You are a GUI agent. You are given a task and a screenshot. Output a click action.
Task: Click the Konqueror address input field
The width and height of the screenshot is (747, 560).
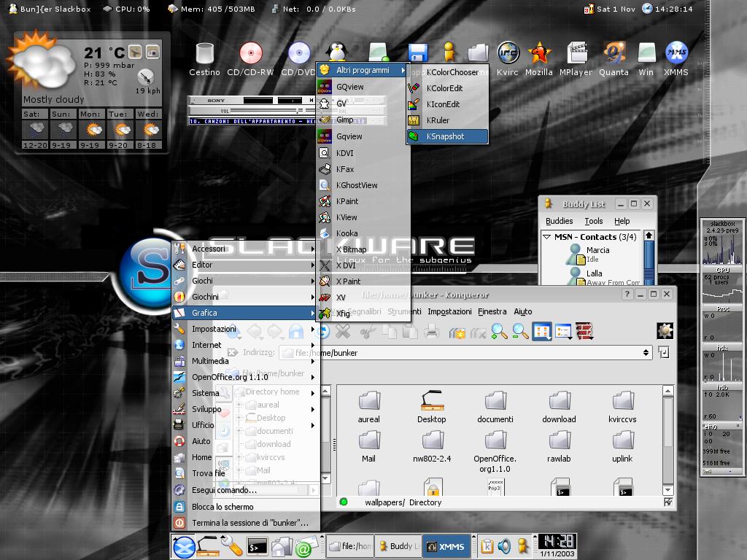[460, 353]
